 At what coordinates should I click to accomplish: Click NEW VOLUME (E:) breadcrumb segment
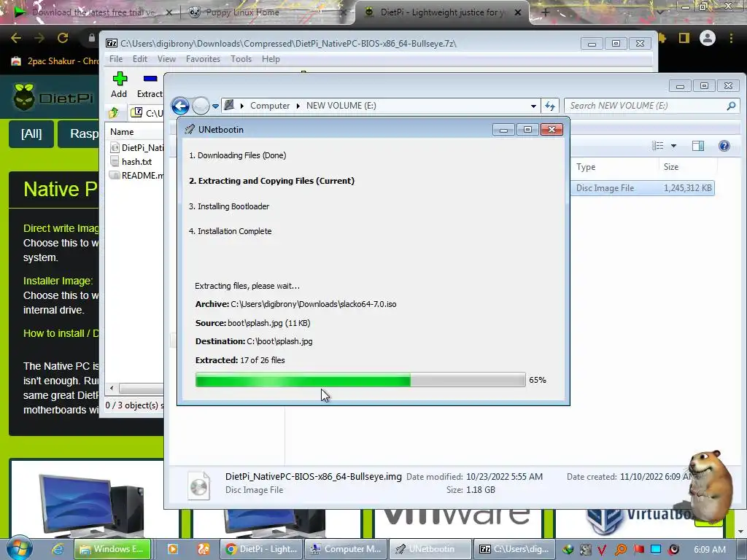(x=341, y=106)
